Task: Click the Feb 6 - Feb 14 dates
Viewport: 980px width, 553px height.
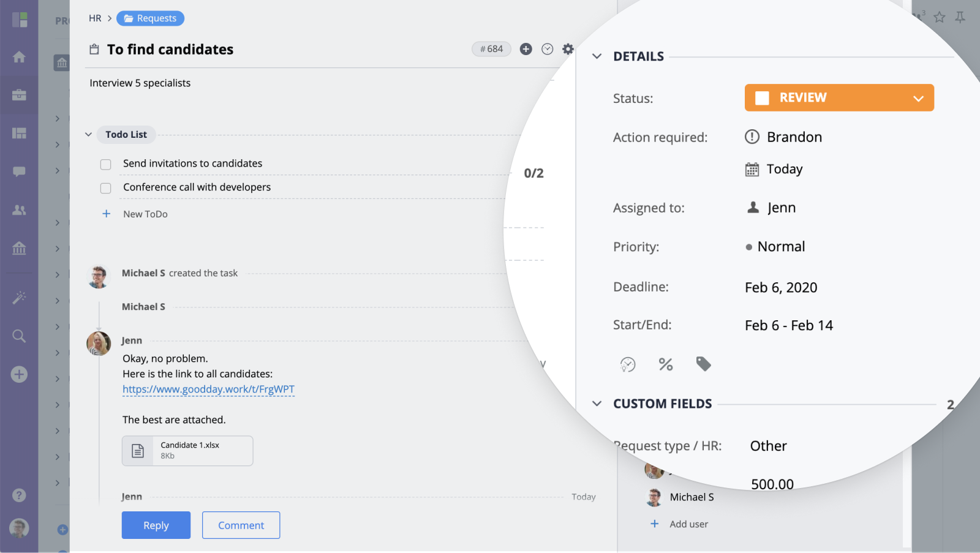Action: 789,326
